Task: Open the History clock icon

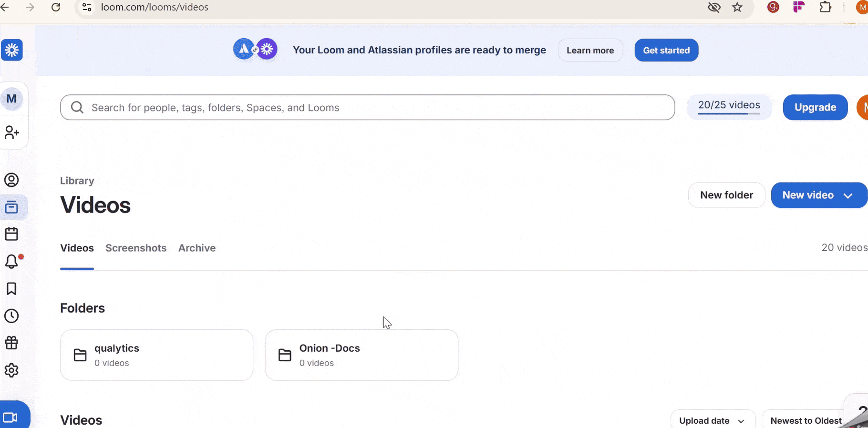Action: [12, 316]
